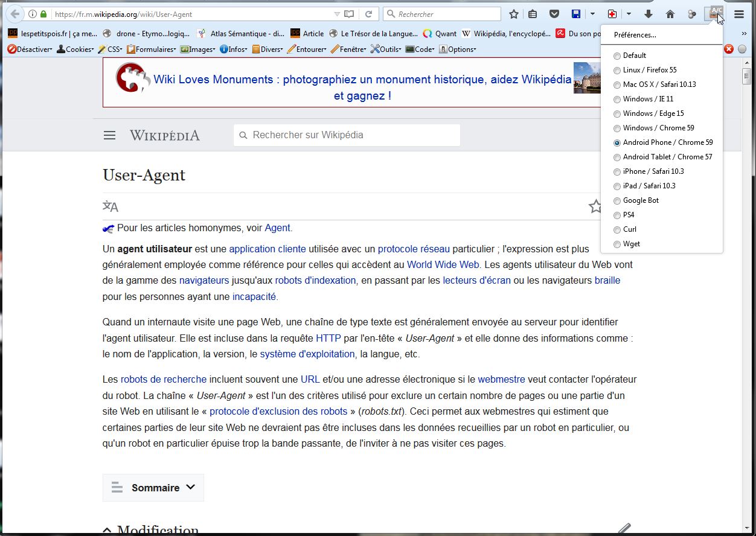Bookmark this page with the star icon
Screen dimensions: 756x536
pos(514,14)
